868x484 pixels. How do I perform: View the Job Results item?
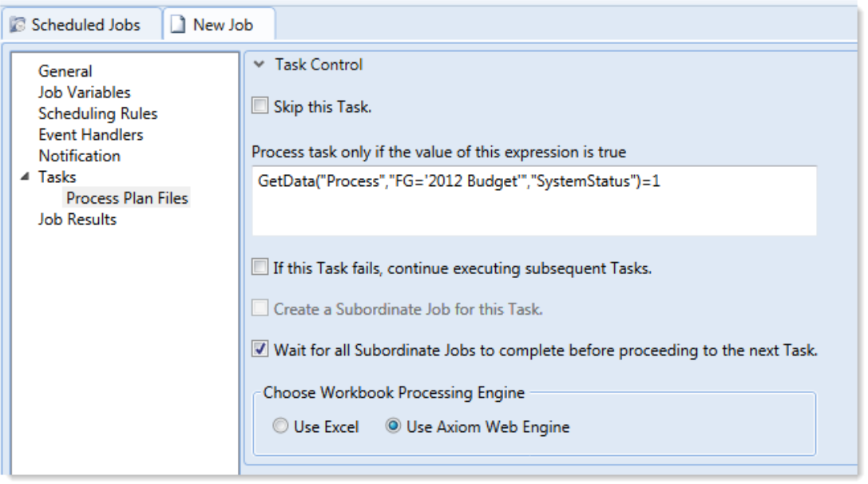(77, 219)
